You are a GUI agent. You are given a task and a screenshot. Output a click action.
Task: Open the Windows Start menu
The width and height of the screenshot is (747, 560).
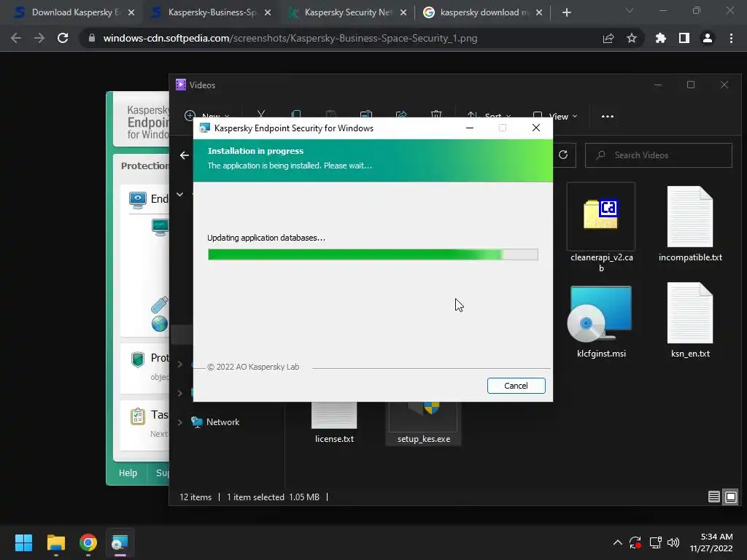(x=23, y=542)
